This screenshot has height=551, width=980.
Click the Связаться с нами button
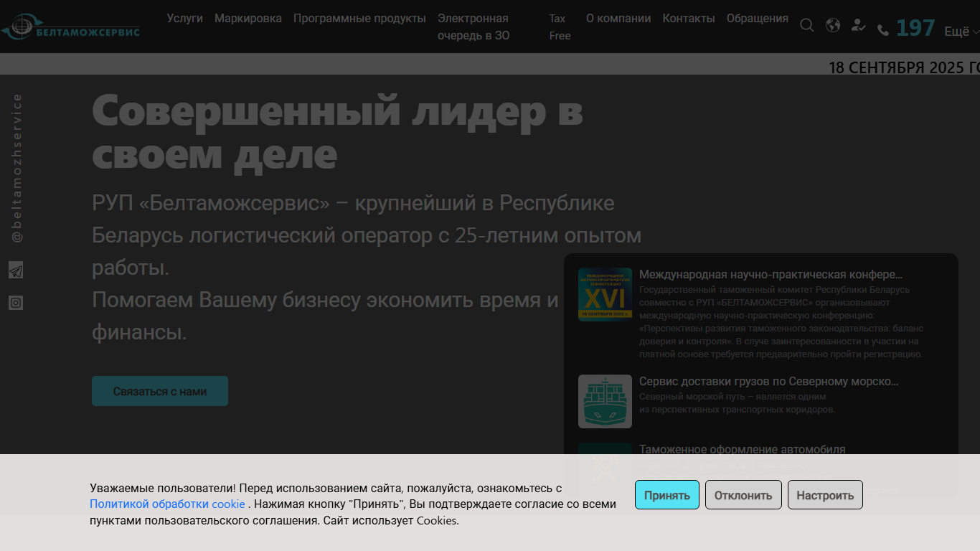coord(160,391)
